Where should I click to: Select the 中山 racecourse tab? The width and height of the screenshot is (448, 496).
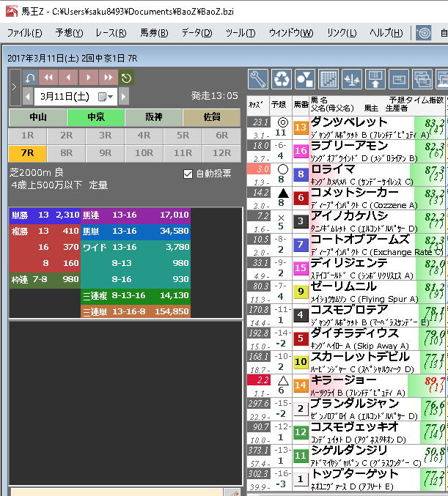tap(37, 117)
